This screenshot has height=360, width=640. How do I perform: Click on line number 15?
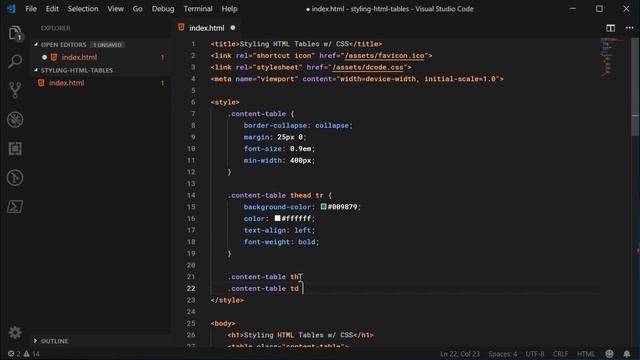(191, 207)
